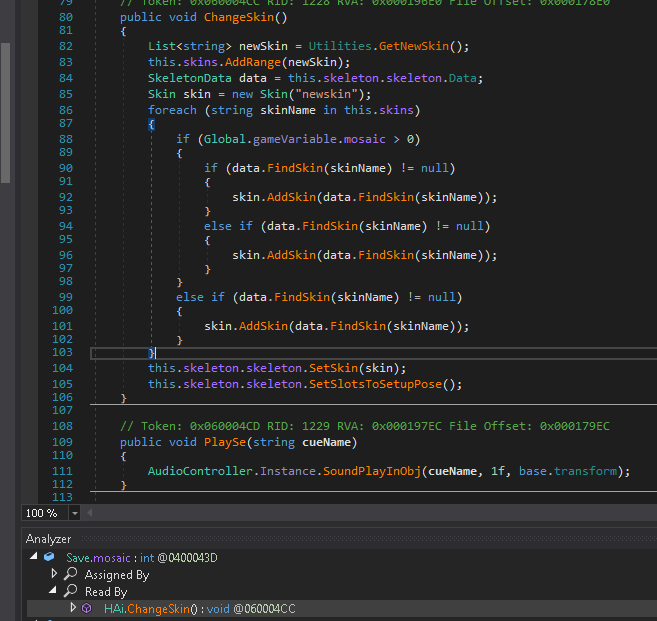Click the magnifier icon beside Read By
Image resolution: width=657 pixels, height=621 pixels.
(71, 591)
